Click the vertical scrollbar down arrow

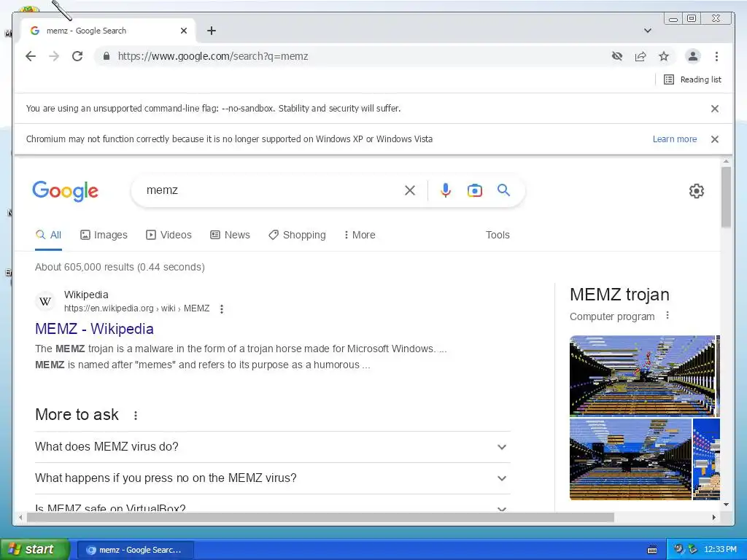(x=726, y=505)
